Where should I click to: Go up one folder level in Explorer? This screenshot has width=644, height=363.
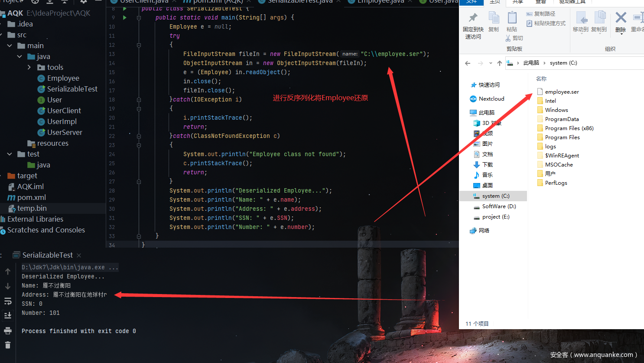tap(500, 63)
